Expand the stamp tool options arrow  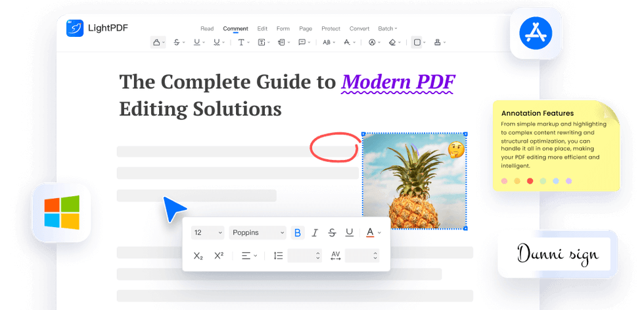pyautogui.click(x=444, y=42)
